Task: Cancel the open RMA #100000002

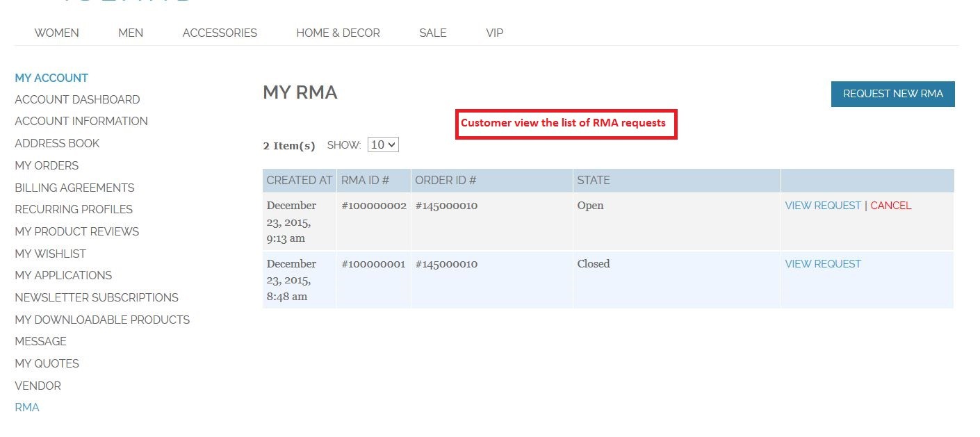Action: point(891,206)
